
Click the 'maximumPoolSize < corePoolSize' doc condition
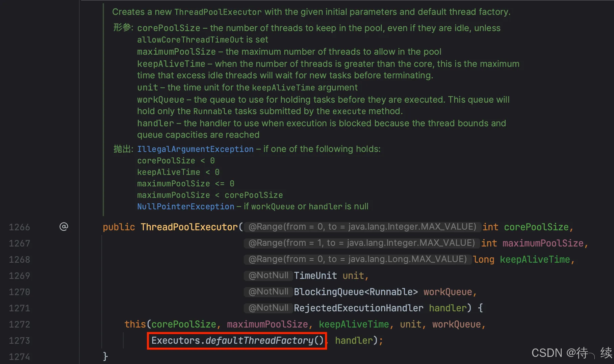pos(210,195)
